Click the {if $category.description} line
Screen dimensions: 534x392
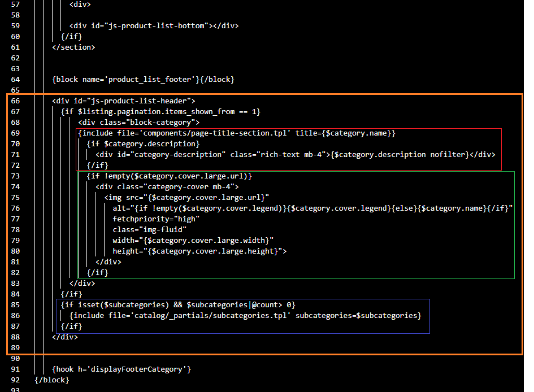(x=143, y=144)
